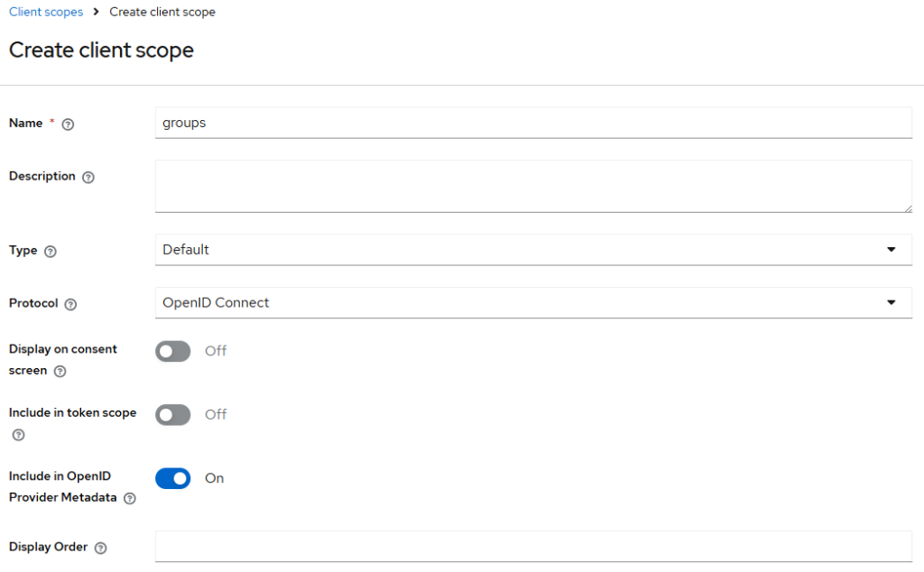Open help for Display on consent screen
Screen dimensions: 924x572
click(x=60, y=372)
